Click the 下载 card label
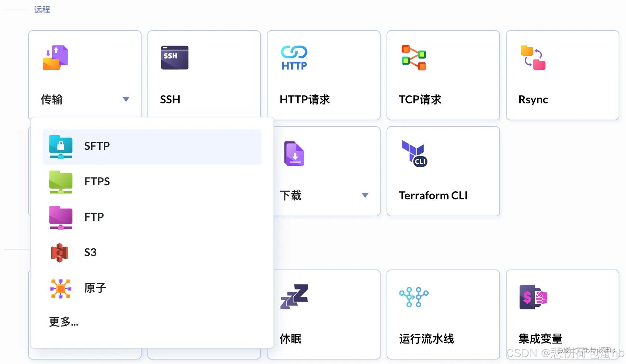The width and height of the screenshot is (626, 364). pos(290,196)
